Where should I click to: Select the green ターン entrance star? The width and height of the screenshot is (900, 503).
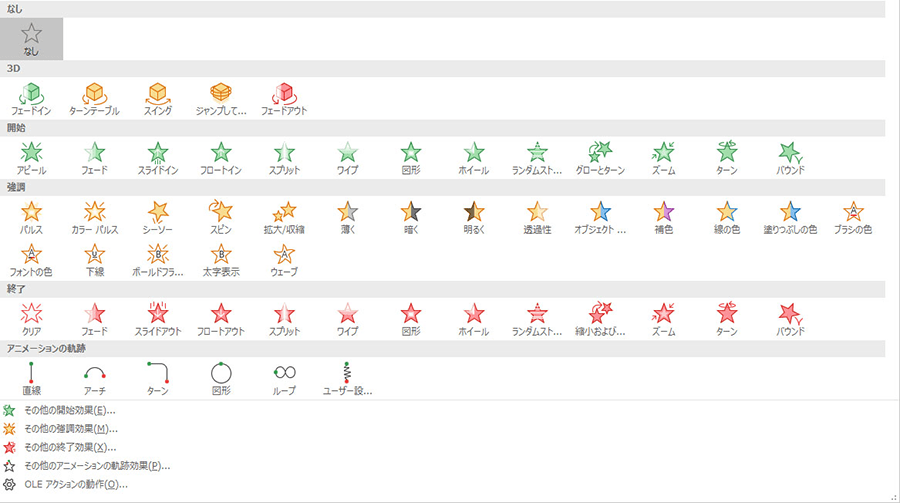[x=727, y=158]
